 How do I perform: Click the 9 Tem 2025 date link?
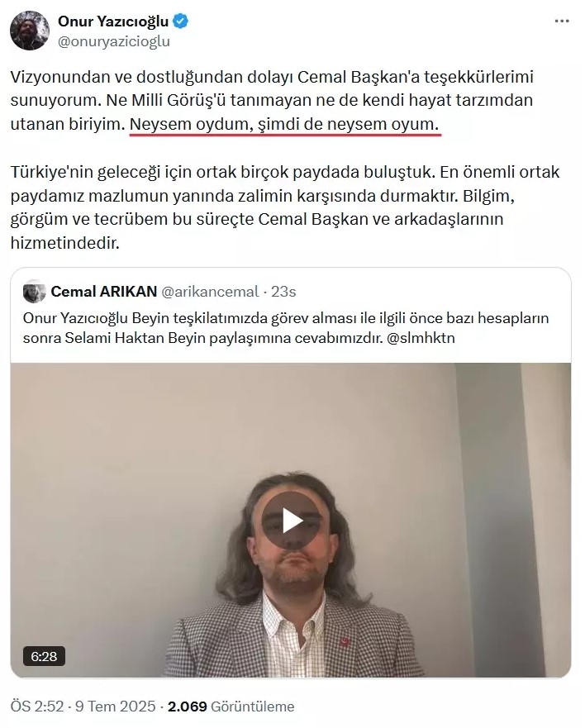tap(115, 707)
